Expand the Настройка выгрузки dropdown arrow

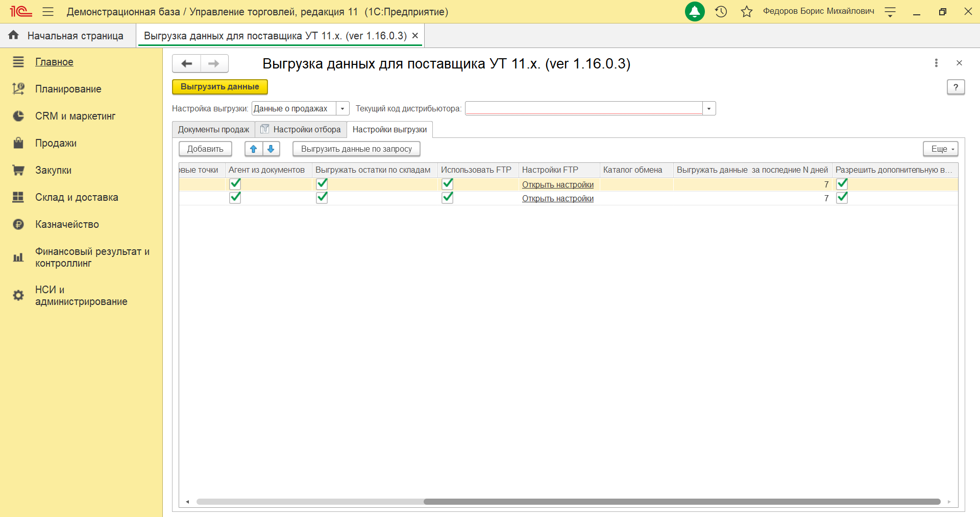342,108
